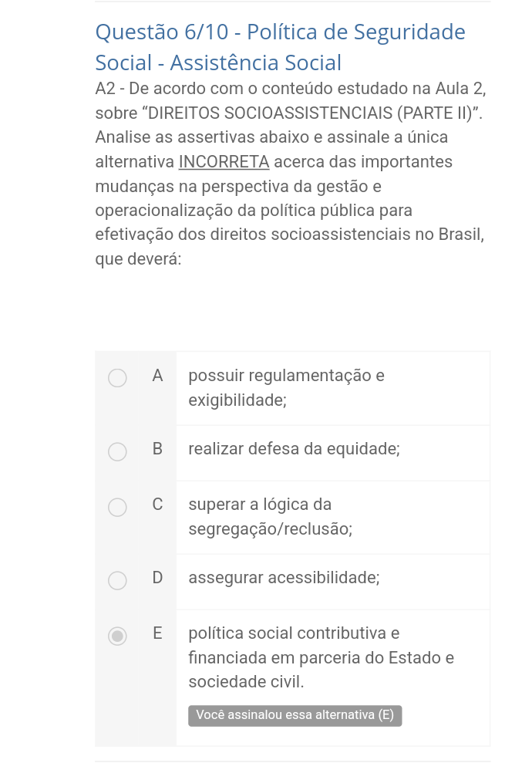532x763 pixels.
Task: Click the letter D option label
Action: point(158,578)
